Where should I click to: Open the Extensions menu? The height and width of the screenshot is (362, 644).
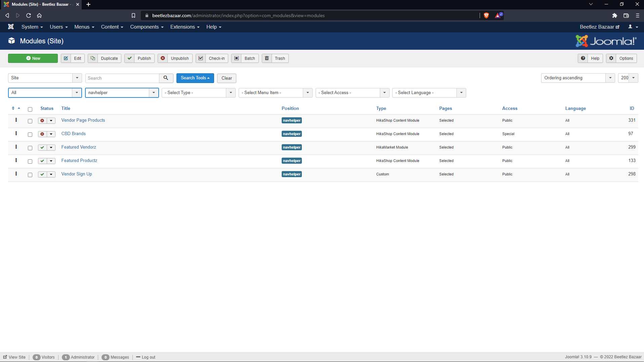click(185, 27)
